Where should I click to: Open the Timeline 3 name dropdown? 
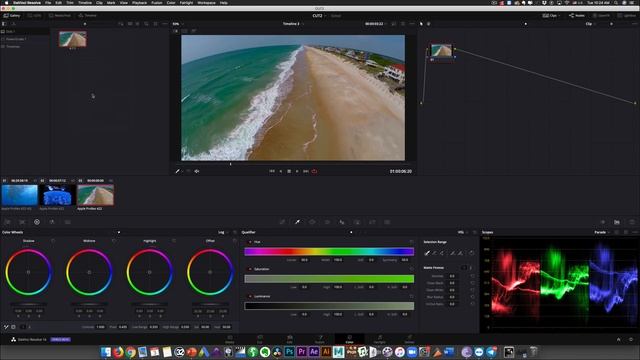tap(293, 24)
